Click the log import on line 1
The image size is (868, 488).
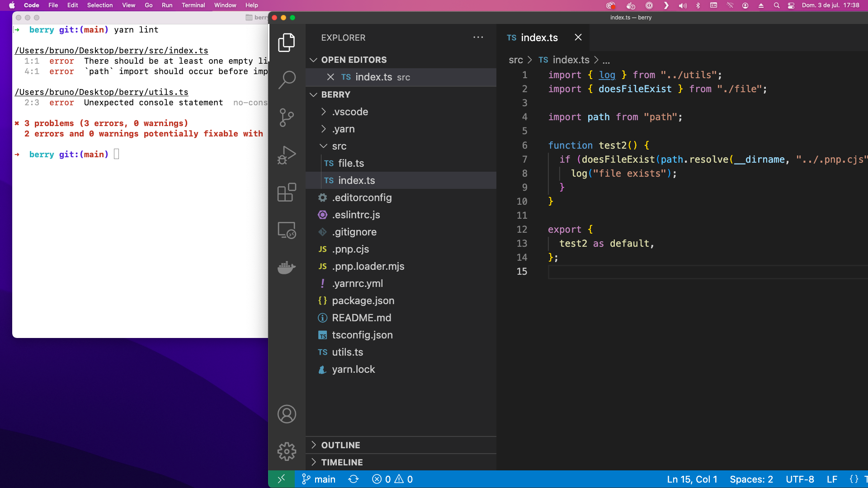607,75
